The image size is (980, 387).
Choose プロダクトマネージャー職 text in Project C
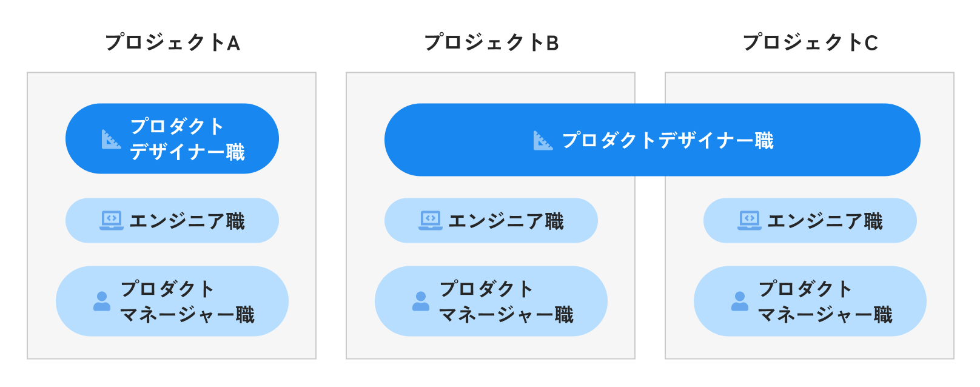click(x=825, y=302)
